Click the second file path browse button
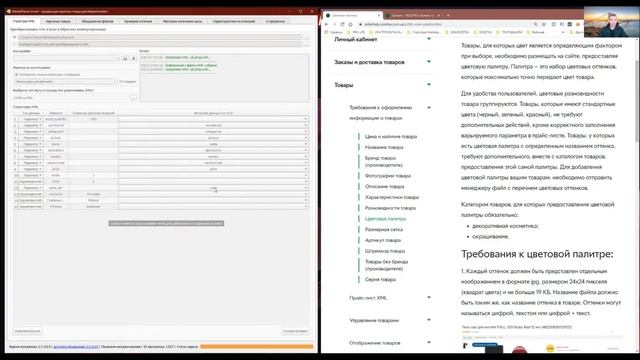 tap(306, 44)
